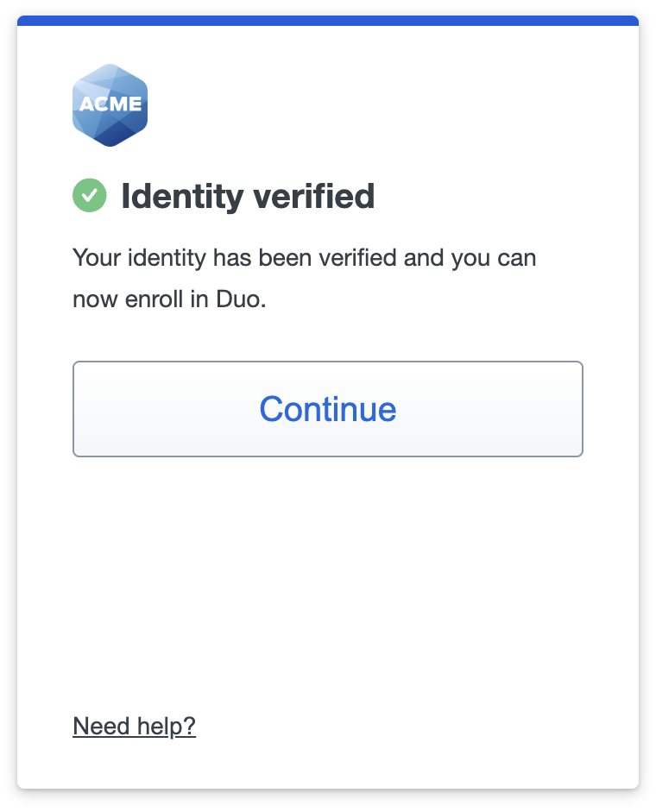Select the company logo above the heading

pos(110,104)
